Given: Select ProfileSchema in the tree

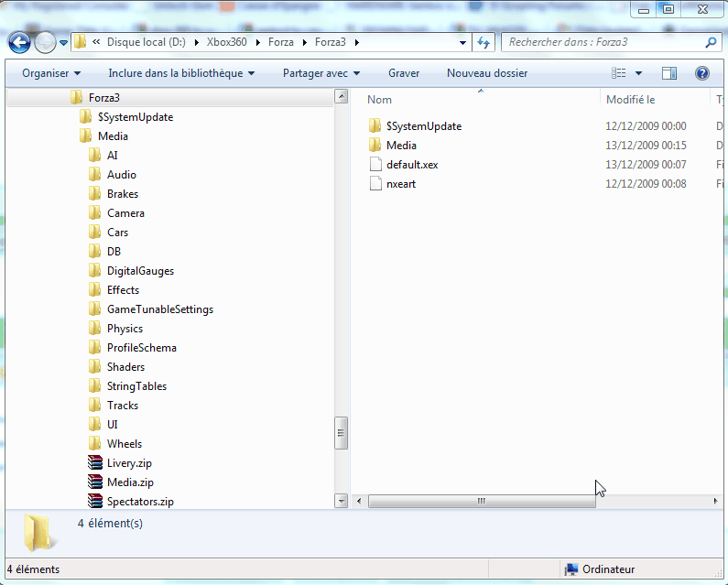Looking at the screenshot, I should pyautogui.click(x=142, y=348).
